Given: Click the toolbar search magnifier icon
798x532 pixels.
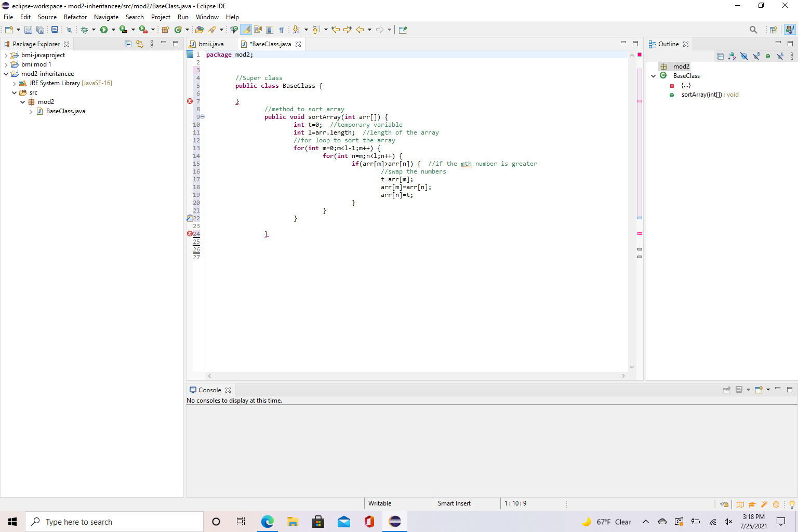Looking at the screenshot, I should click(753, 30).
